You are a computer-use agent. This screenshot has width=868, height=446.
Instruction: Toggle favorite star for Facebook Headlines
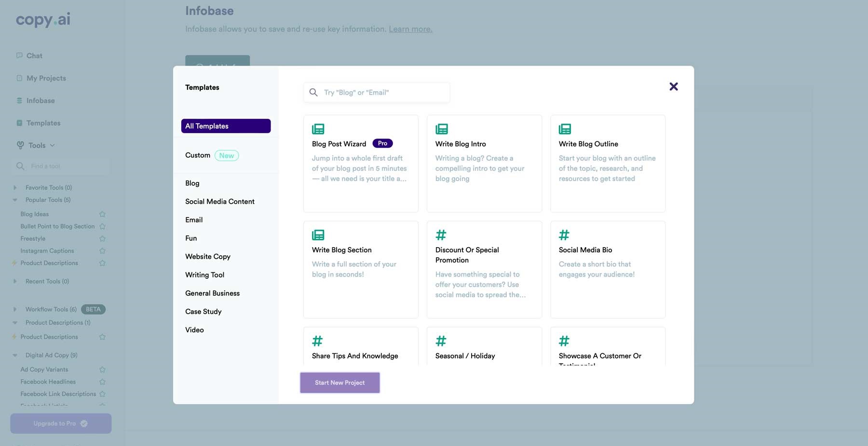(x=102, y=382)
